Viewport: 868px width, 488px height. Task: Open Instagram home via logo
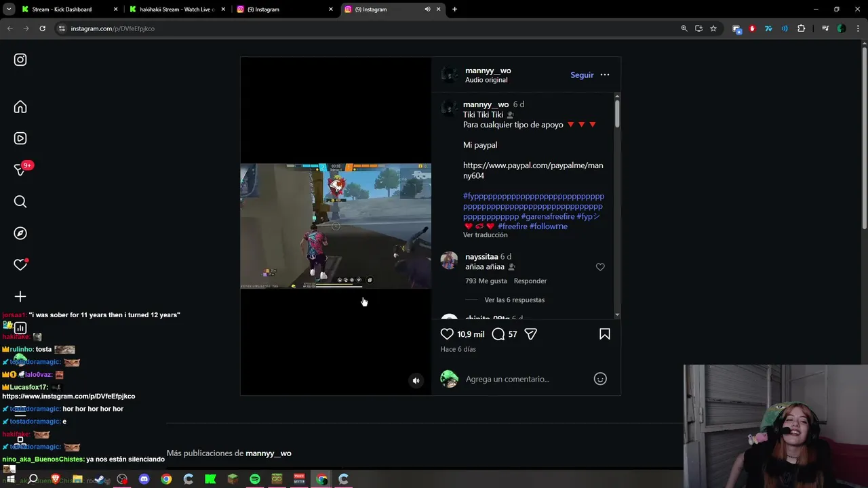20,60
